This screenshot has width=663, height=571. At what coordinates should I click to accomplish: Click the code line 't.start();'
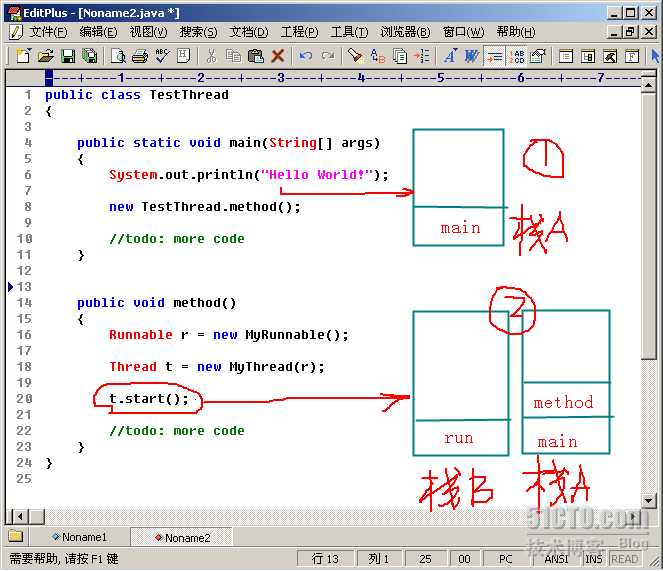coord(148,398)
